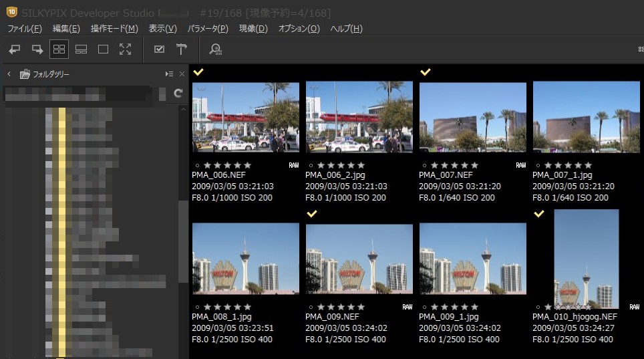Image resolution: width=644 pixels, height=359 pixels.
Task: Toggle user mark circle on PMA_008_1.jpg
Action: pos(197,307)
